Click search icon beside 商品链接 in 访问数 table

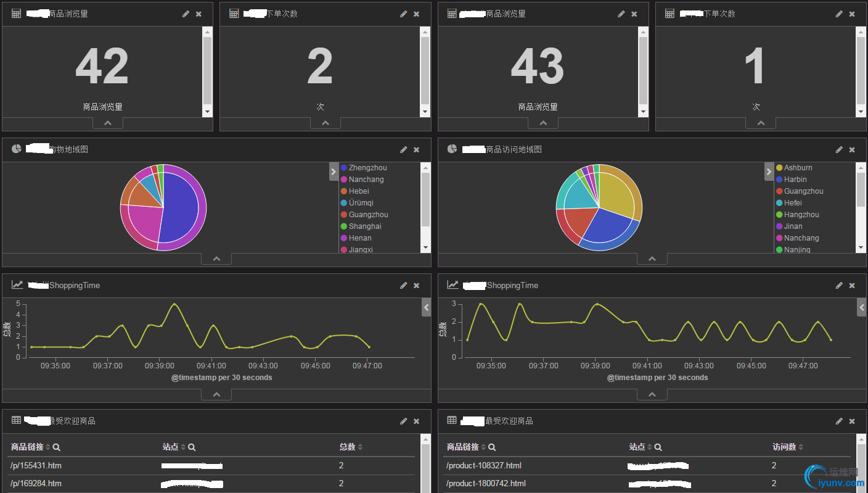pos(492,447)
